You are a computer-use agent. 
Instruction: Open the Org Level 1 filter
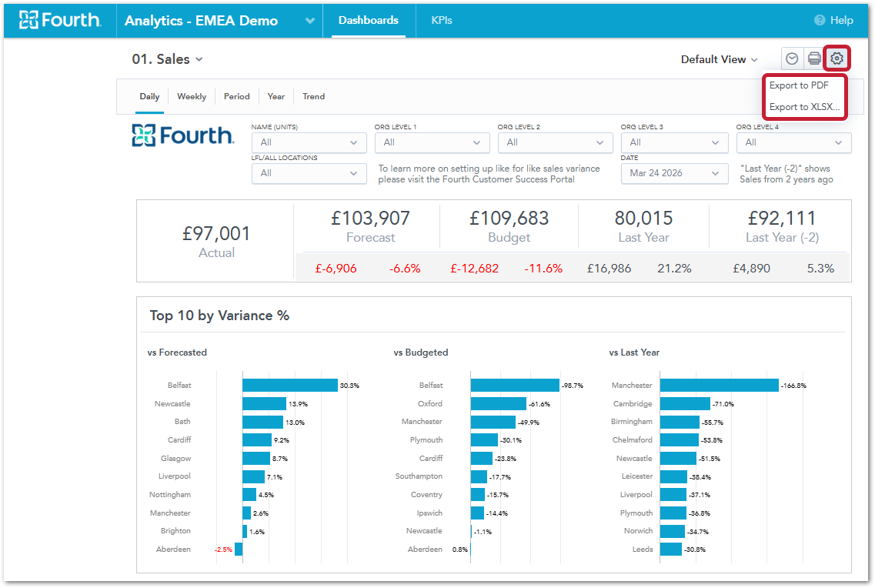432,142
